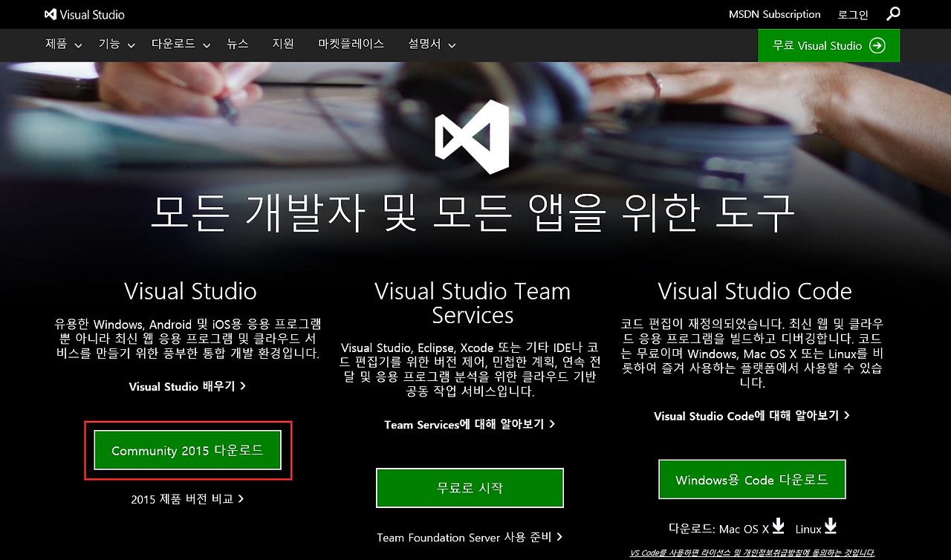951x560 pixels.
Task: Open the 마켓플레이스 menu item
Action: [351, 44]
